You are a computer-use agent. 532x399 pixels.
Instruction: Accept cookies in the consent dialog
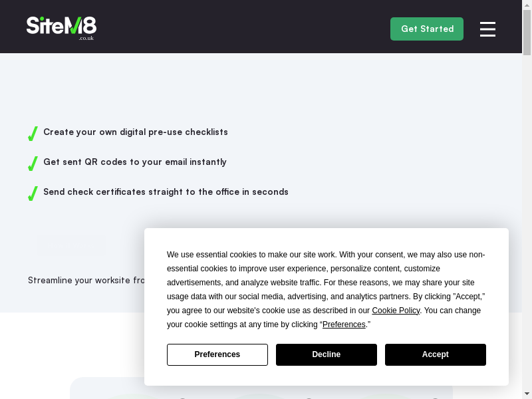click(x=435, y=354)
